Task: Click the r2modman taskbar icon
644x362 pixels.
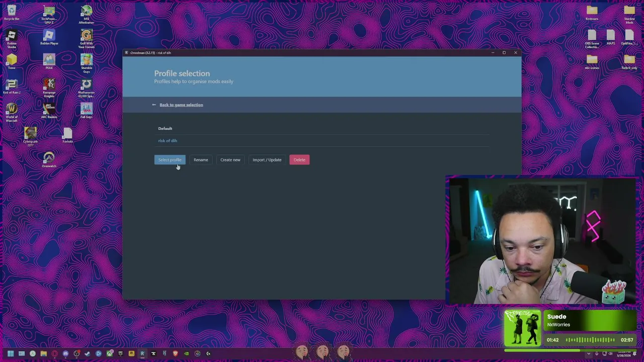Action: (x=142, y=353)
